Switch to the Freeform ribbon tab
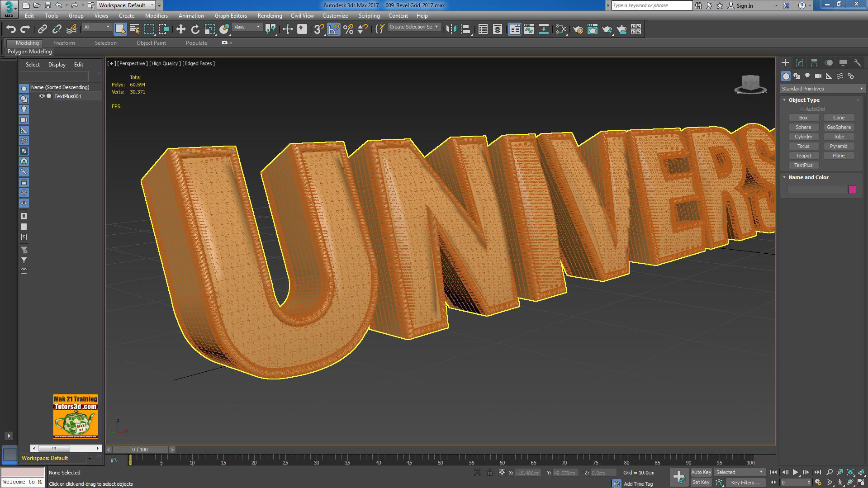868x488 pixels. (x=64, y=43)
